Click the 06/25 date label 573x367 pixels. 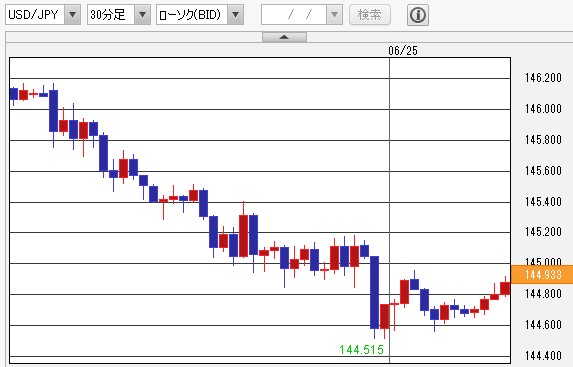coord(403,51)
